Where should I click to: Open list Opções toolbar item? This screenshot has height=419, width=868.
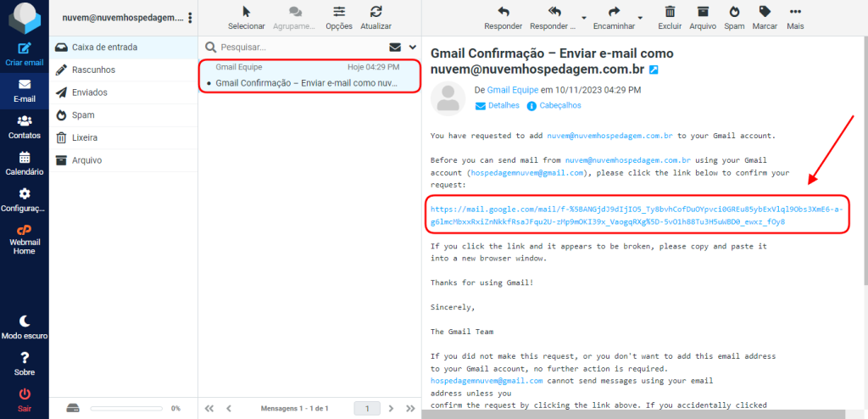pos(339,18)
